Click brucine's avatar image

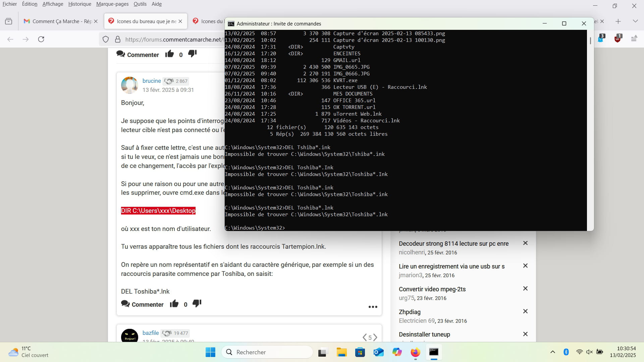coord(129,85)
